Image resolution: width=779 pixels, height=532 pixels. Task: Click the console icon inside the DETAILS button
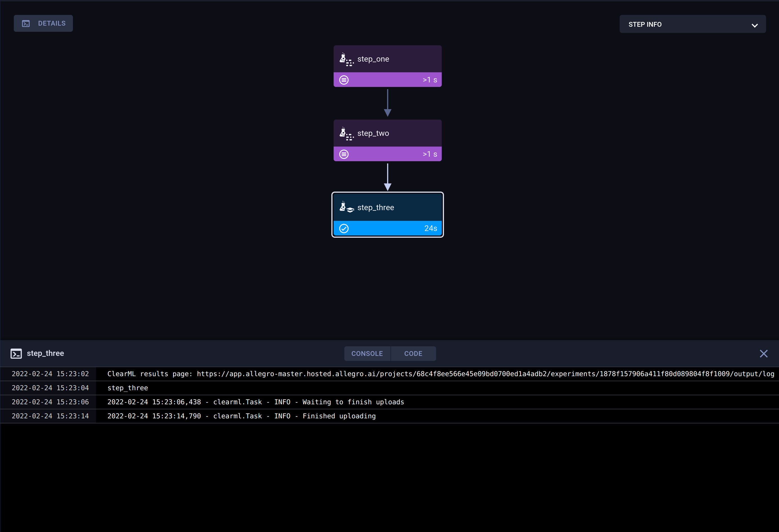[x=25, y=23]
